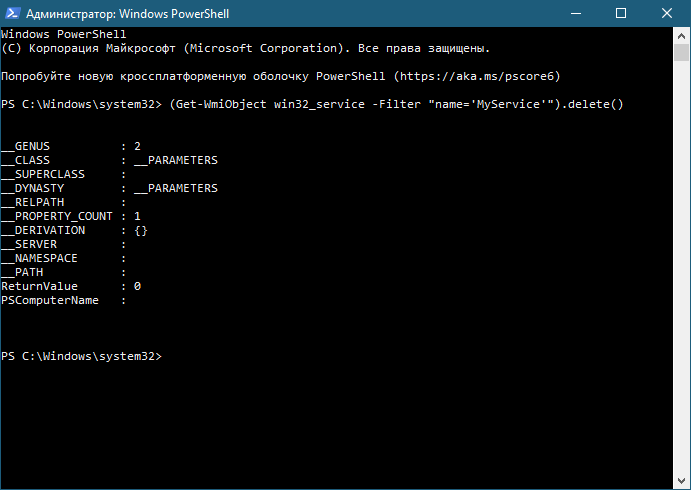
Task: Click the PowerShell icon in title bar
Action: 12,14
